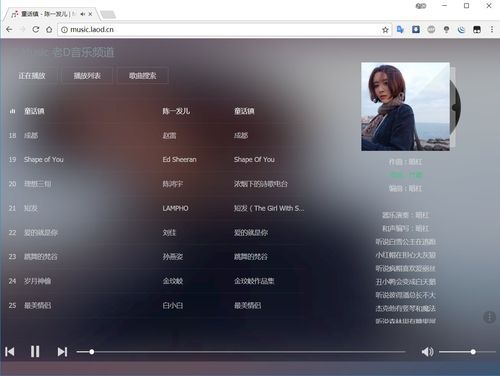Click album 跳舞的梵谷
Viewport: 500px width, 376px height.
click(x=251, y=256)
